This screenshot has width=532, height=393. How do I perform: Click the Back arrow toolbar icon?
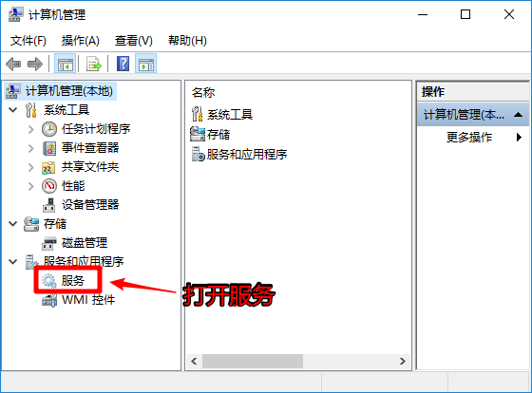click(x=13, y=65)
